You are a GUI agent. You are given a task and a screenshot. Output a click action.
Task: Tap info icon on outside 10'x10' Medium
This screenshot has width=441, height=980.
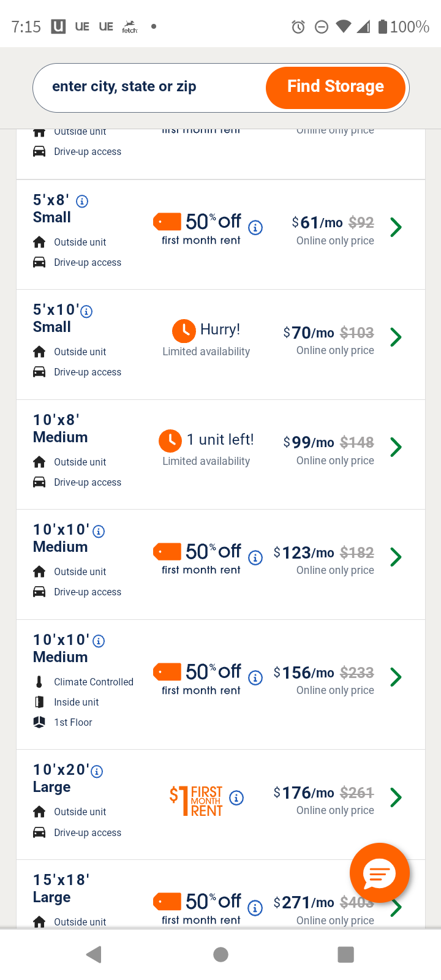[x=98, y=531]
